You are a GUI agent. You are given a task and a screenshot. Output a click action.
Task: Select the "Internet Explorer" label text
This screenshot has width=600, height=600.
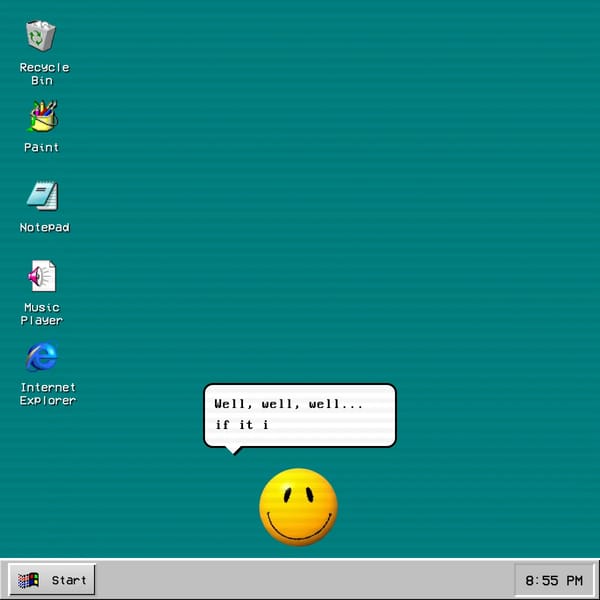[x=48, y=394]
